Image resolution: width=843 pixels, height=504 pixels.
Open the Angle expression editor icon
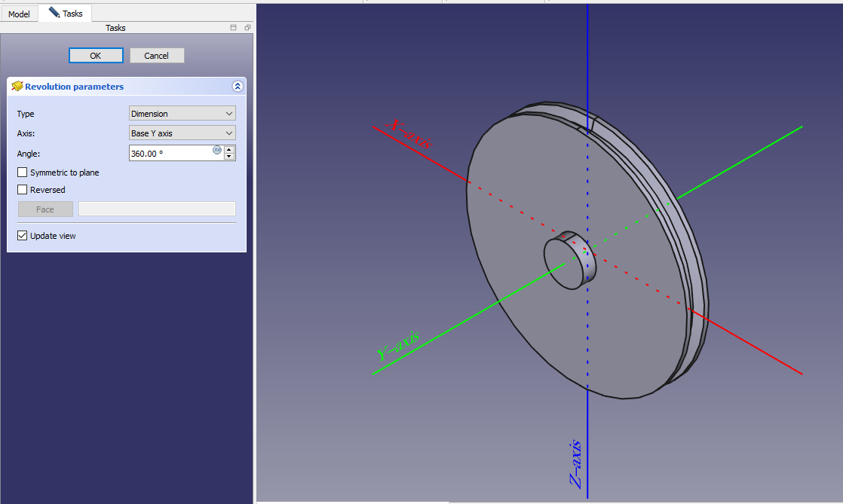pyautogui.click(x=217, y=151)
